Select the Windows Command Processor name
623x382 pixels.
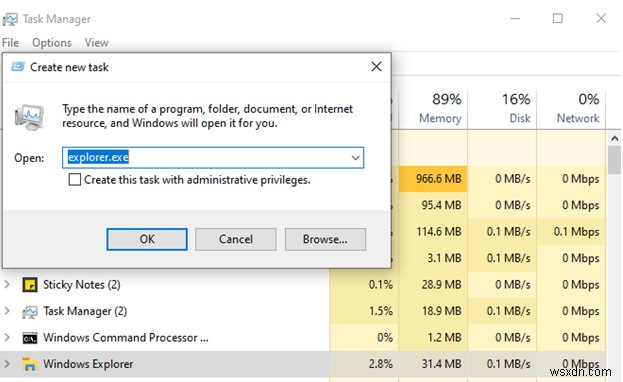pos(126,337)
